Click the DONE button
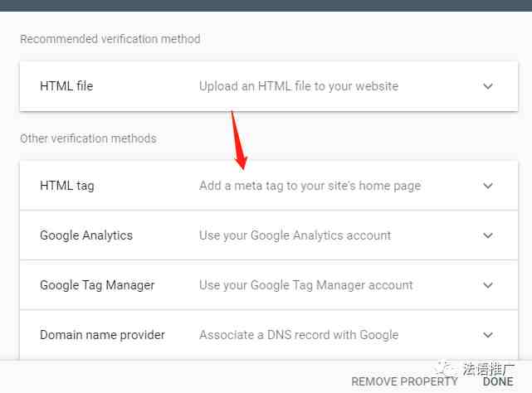Viewport: 532px width, 393px height. coord(498,381)
